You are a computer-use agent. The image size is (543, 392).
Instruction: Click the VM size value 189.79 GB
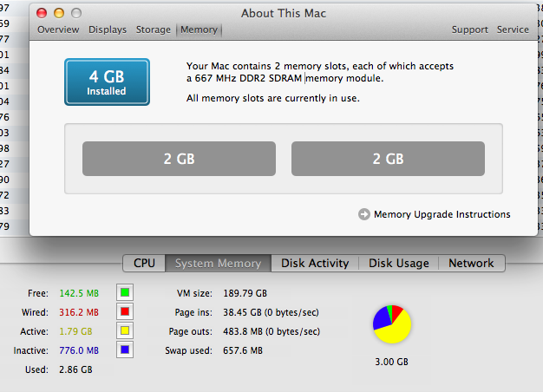(x=245, y=293)
